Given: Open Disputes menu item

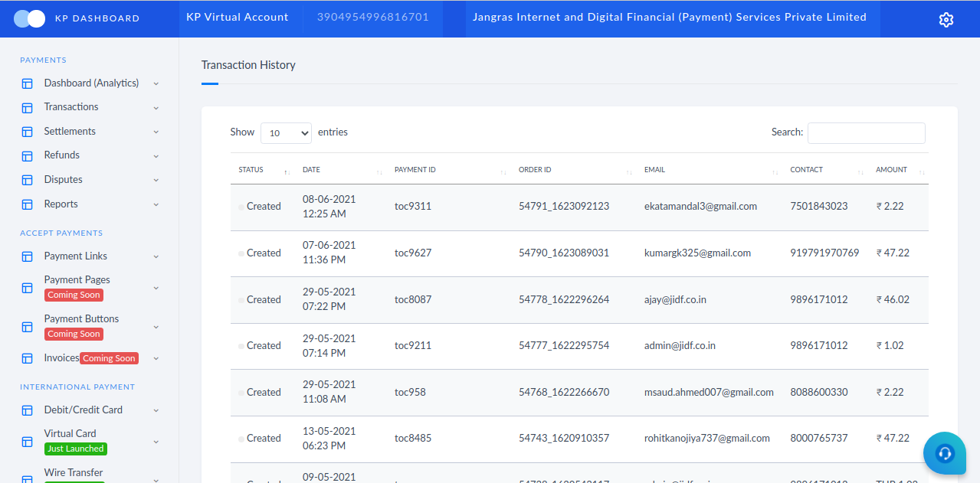Looking at the screenshot, I should (64, 179).
